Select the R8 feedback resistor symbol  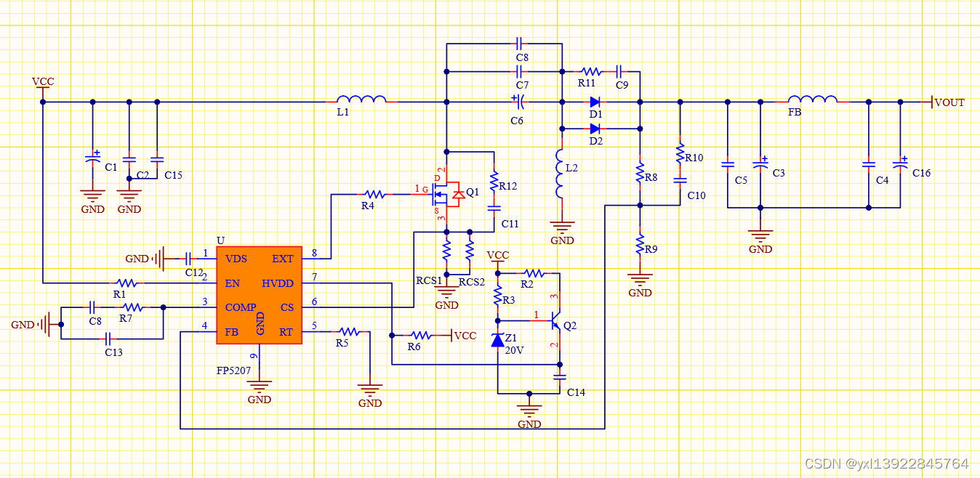tap(640, 174)
